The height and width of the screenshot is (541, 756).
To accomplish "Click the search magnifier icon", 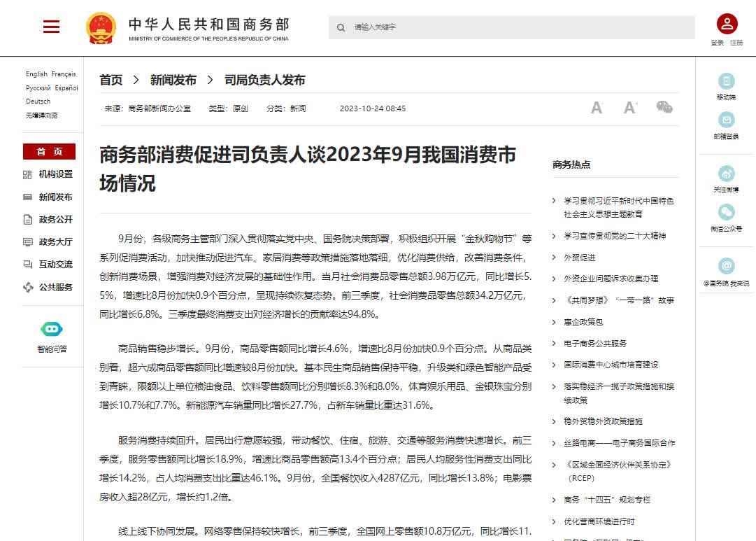I will click(341, 28).
